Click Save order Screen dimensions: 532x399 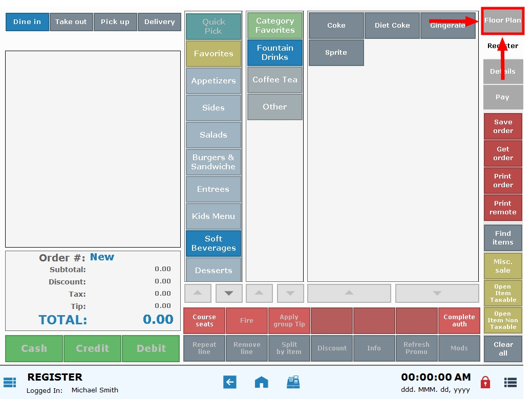[x=502, y=126]
